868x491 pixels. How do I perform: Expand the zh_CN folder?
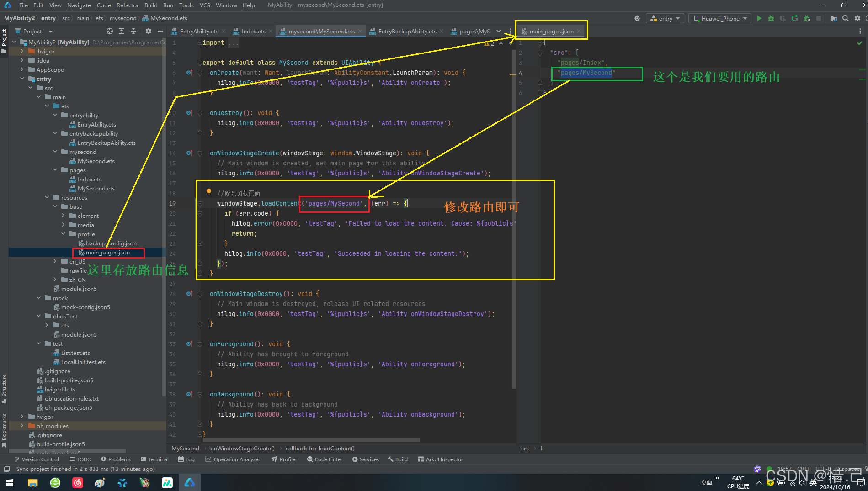(x=55, y=280)
